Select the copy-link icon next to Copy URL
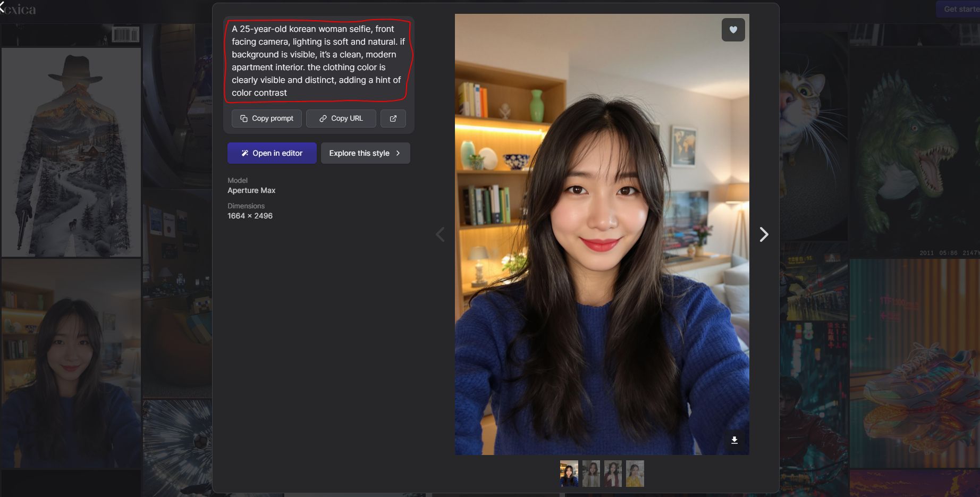The height and width of the screenshot is (497, 980). [323, 118]
